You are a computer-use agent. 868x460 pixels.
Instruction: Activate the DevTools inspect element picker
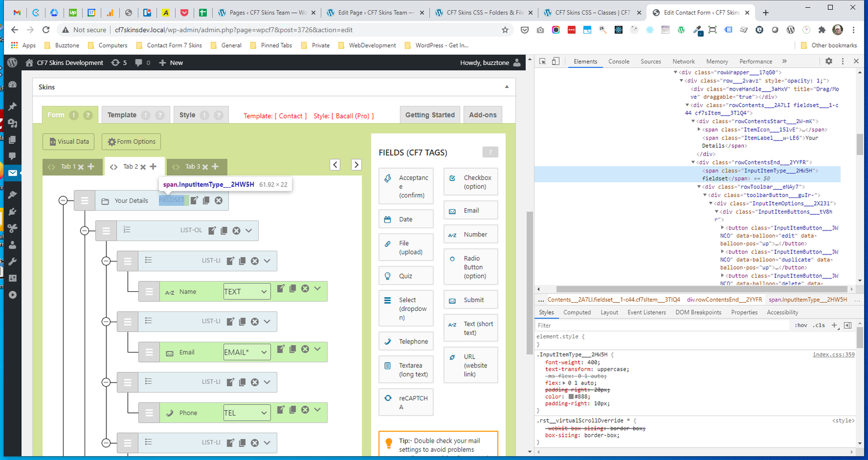coord(542,61)
